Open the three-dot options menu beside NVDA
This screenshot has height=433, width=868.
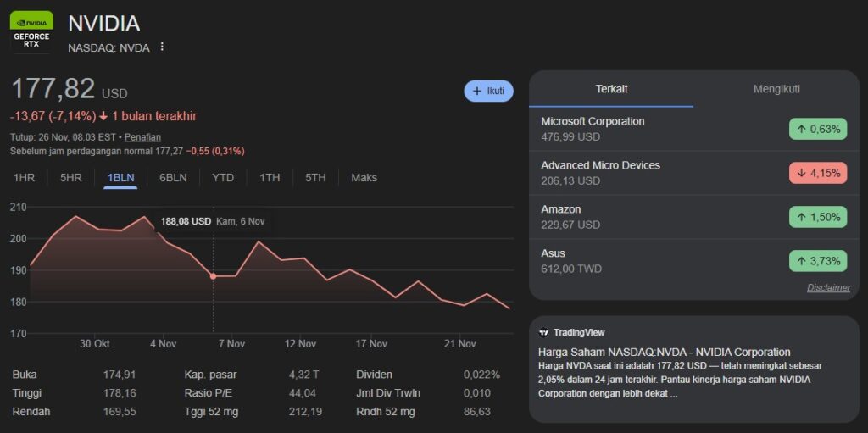162,47
